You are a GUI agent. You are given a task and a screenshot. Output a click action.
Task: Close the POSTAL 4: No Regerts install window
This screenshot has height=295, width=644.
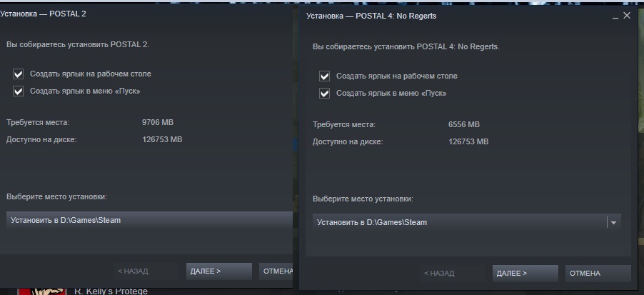[x=626, y=16]
